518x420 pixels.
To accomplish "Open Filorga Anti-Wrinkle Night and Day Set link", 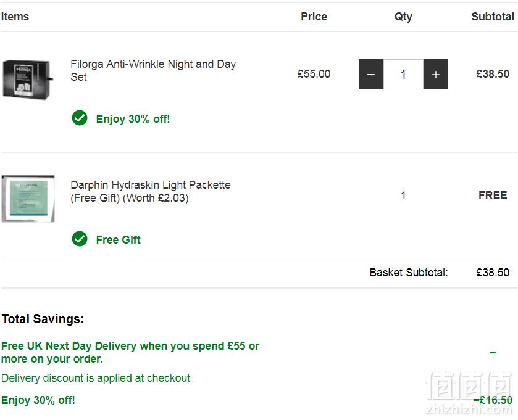I will pos(153,70).
